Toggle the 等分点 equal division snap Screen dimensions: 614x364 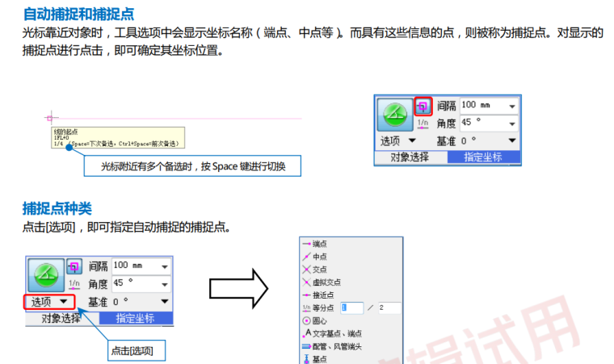[306, 308]
